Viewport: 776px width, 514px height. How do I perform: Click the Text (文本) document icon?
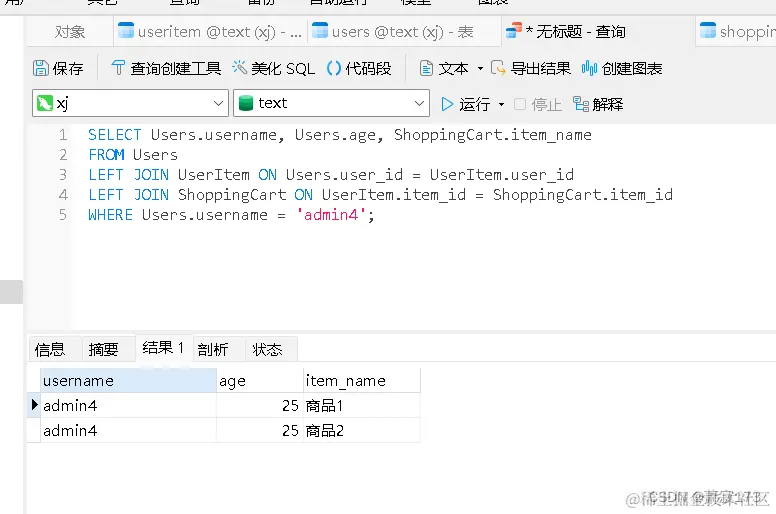pyautogui.click(x=426, y=68)
